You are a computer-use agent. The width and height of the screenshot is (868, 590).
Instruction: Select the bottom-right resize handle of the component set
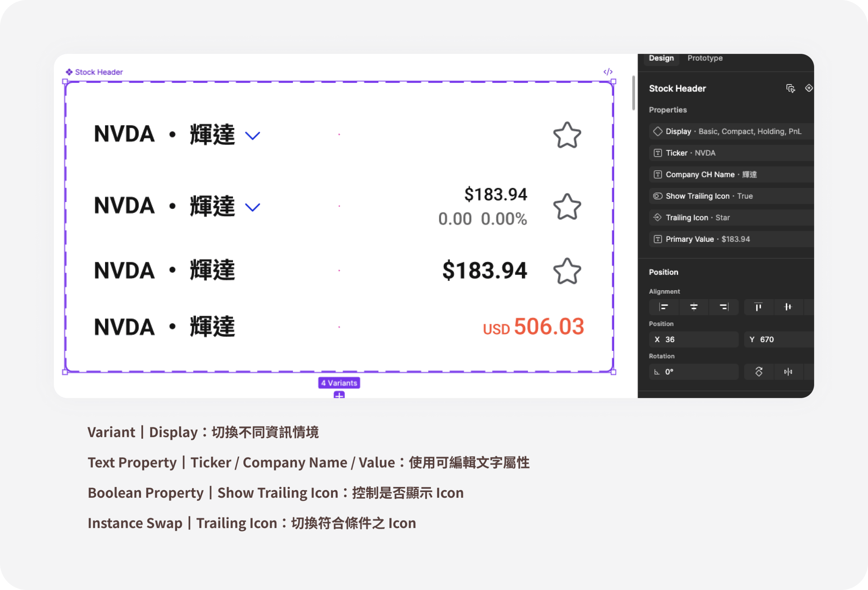tap(613, 372)
